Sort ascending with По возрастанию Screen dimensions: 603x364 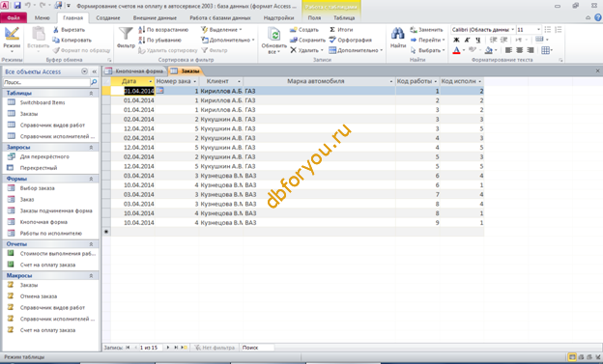[163, 30]
